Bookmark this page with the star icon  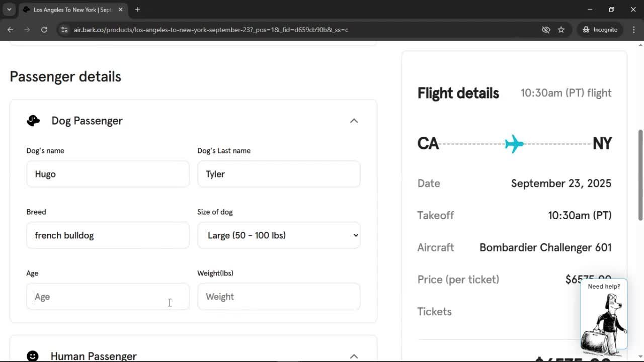point(561,30)
